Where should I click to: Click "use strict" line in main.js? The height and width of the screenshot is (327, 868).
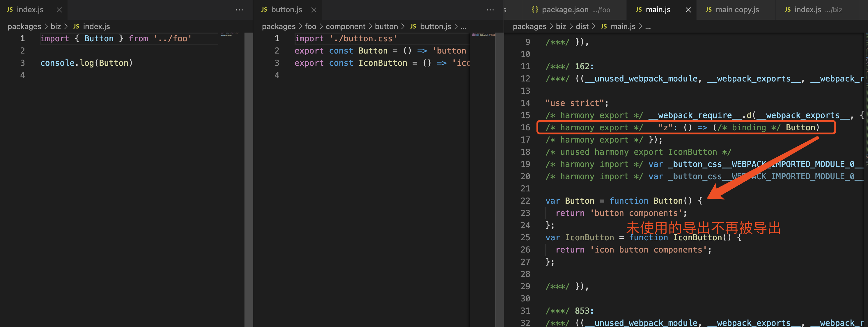click(577, 103)
